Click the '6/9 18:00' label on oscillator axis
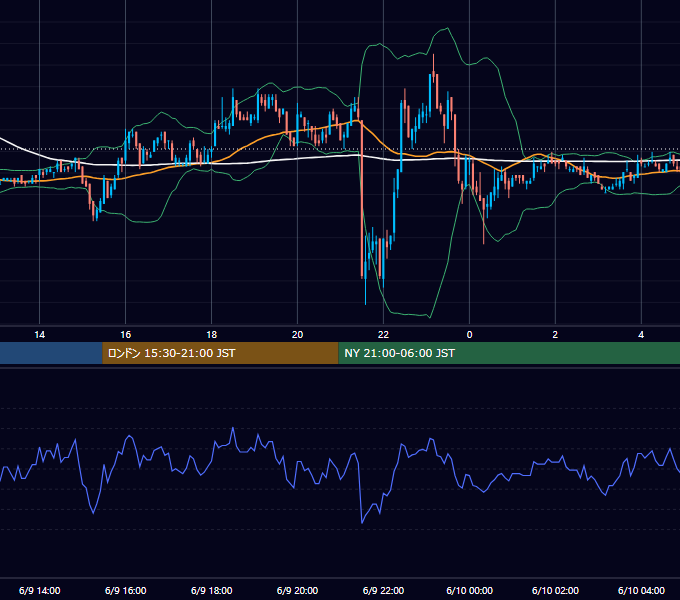This screenshot has height=600, width=680. click(x=211, y=590)
